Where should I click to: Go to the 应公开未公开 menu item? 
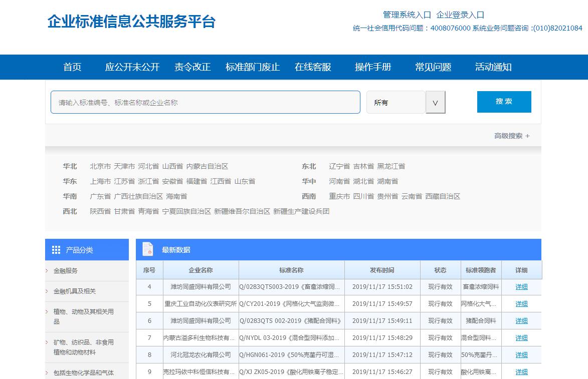coord(132,67)
